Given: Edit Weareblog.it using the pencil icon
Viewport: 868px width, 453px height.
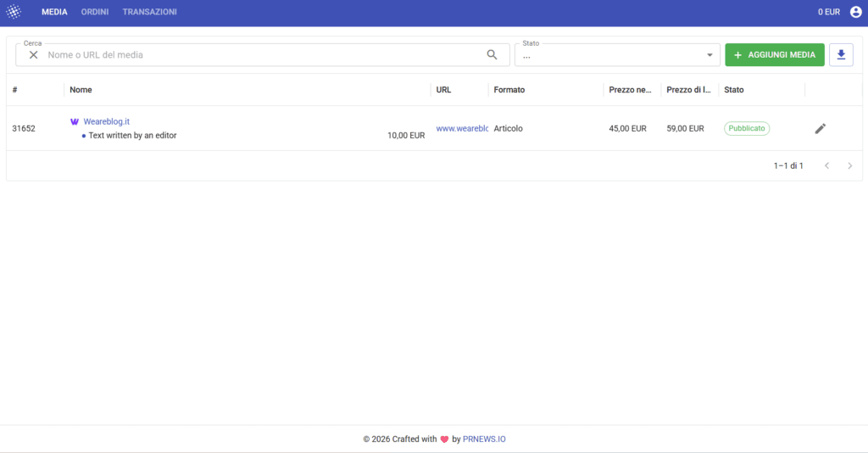Looking at the screenshot, I should tap(820, 128).
